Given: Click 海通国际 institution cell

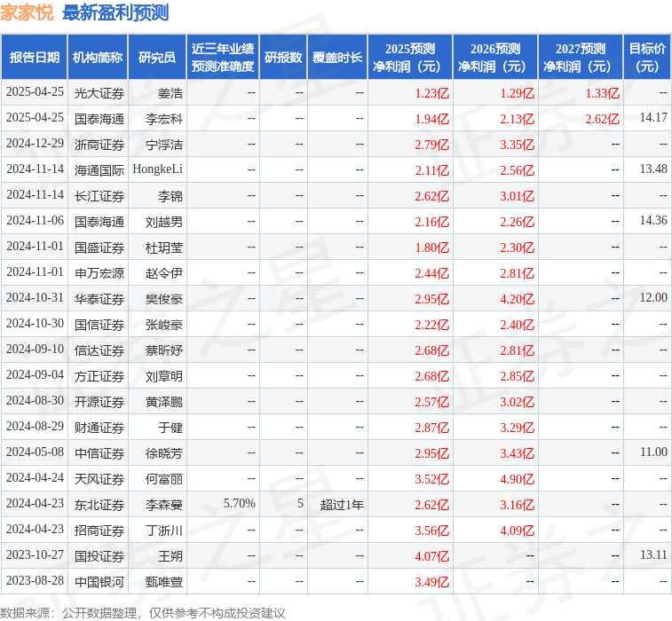Looking at the screenshot, I should tap(99, 170).
